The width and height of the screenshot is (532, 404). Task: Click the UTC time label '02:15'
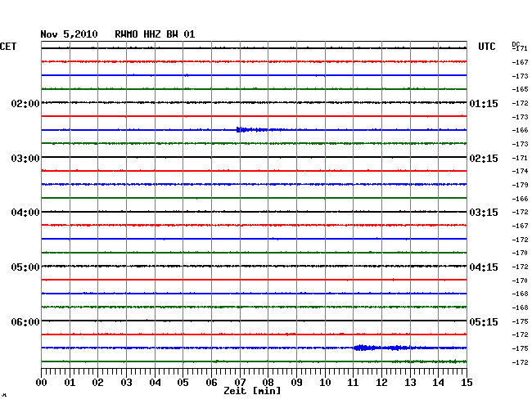tap(484, 159)
